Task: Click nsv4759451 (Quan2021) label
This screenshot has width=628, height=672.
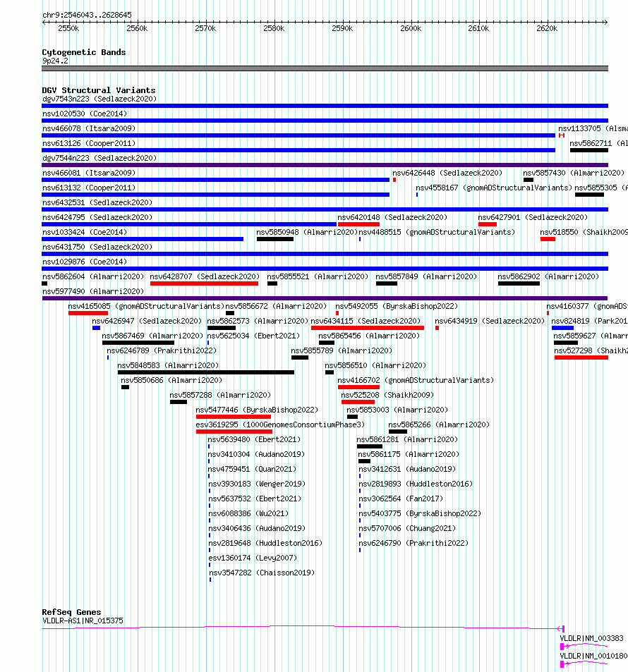Action: (252, 470)
